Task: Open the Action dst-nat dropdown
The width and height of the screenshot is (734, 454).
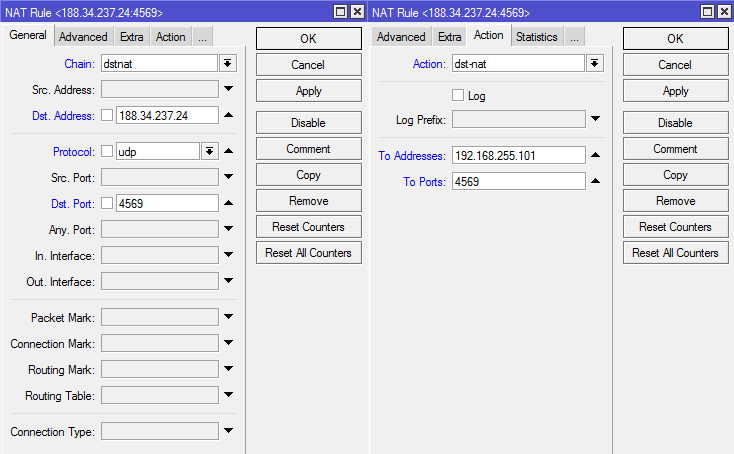Action: pos(595,63)
